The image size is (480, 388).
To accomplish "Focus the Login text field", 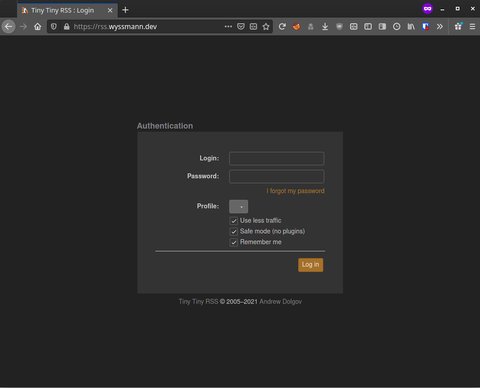I will click(277, 158).
